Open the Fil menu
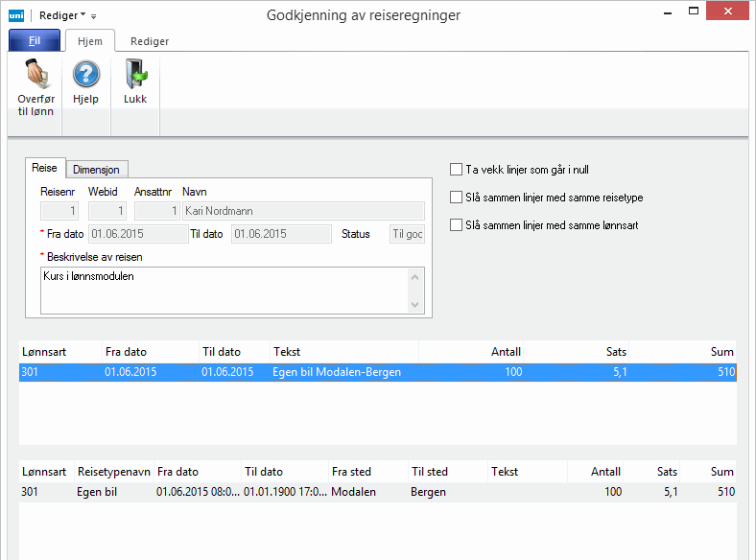This screenshot has width=756, height=560. point(34,41)
